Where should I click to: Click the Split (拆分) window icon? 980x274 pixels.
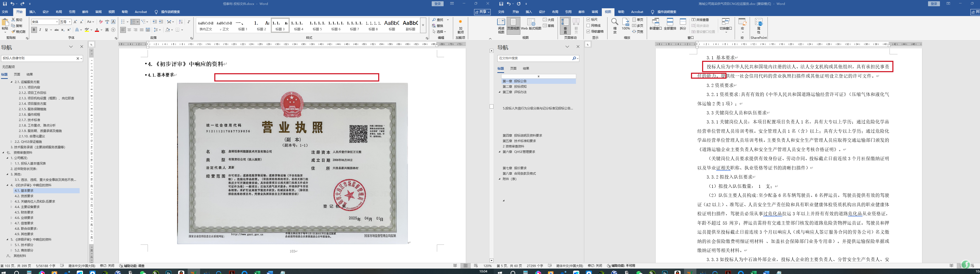683,24
